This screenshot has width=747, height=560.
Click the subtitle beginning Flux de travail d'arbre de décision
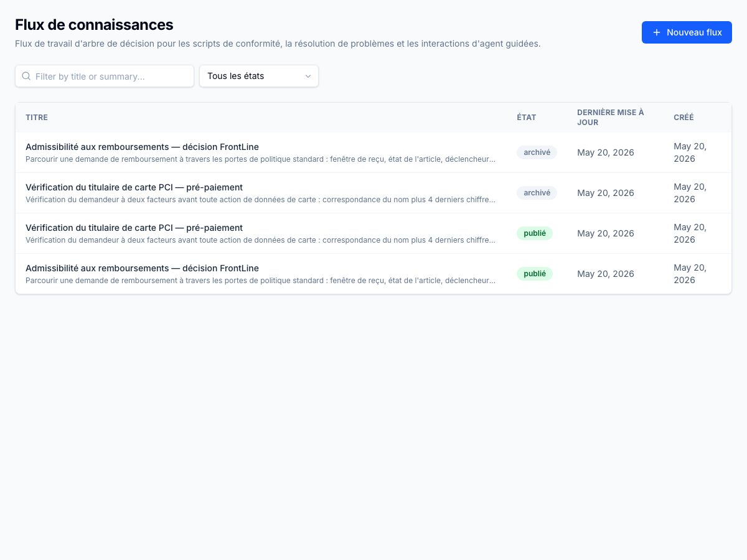click(278, 44)
